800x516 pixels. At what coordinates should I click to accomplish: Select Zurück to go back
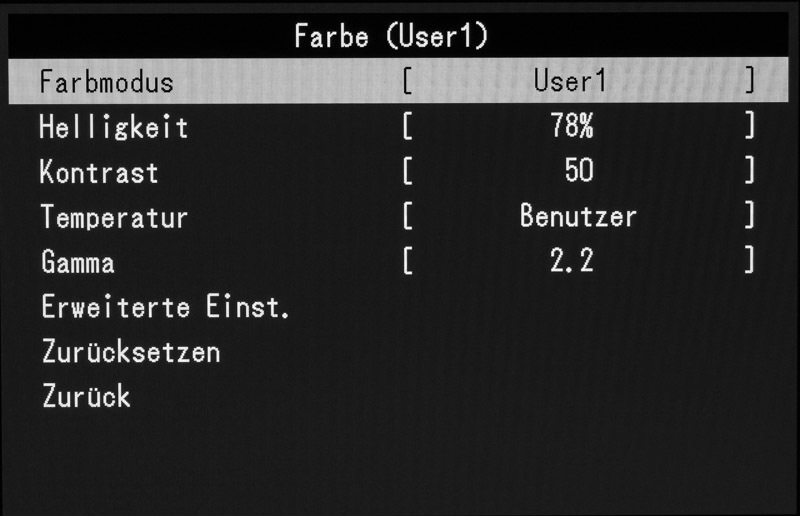pos(398,396)
